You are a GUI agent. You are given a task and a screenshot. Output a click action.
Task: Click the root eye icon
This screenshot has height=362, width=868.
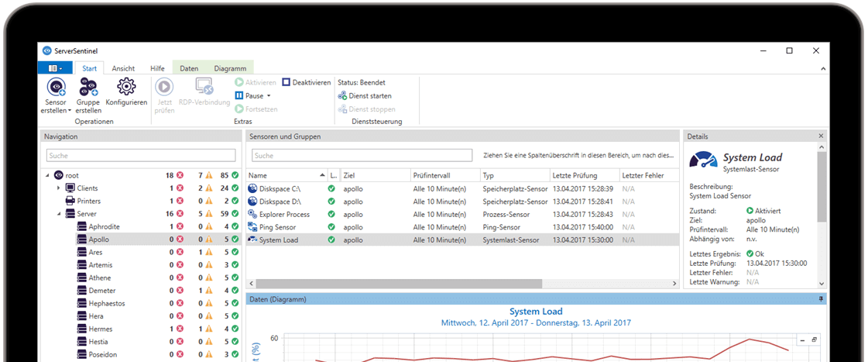(58, 175)
